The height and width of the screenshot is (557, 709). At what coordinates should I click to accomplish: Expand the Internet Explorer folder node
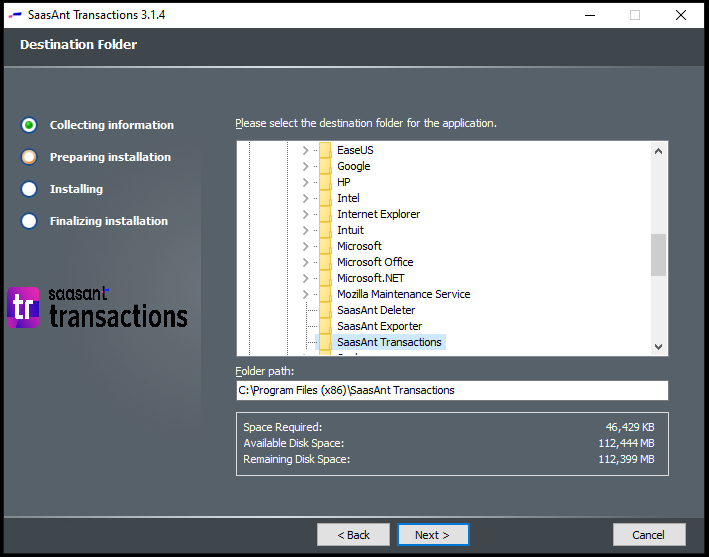click(306, 214)
